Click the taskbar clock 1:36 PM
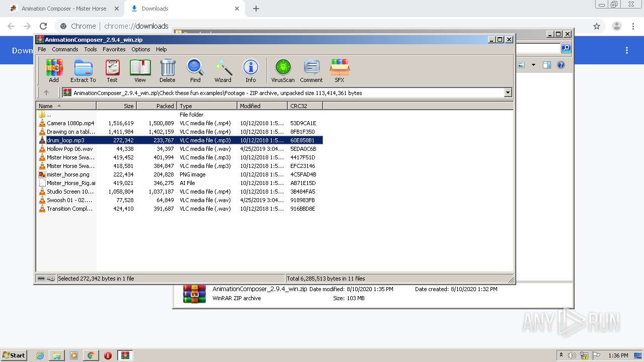644x362 pixels. pyautogui.click(x=618, y=355)
